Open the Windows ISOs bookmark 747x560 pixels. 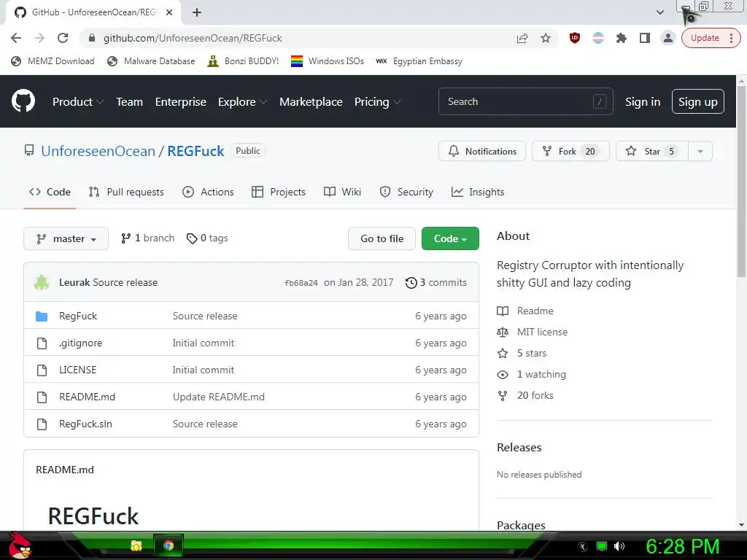(x=328, y=61)
